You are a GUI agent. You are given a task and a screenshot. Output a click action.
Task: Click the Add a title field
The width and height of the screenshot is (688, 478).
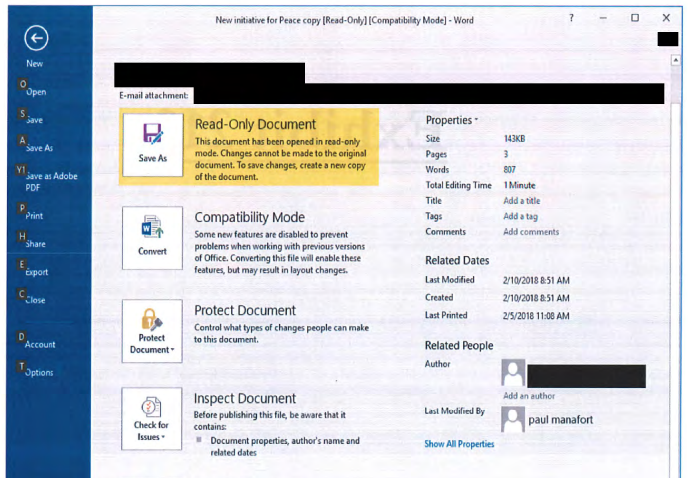coord(521,201)
